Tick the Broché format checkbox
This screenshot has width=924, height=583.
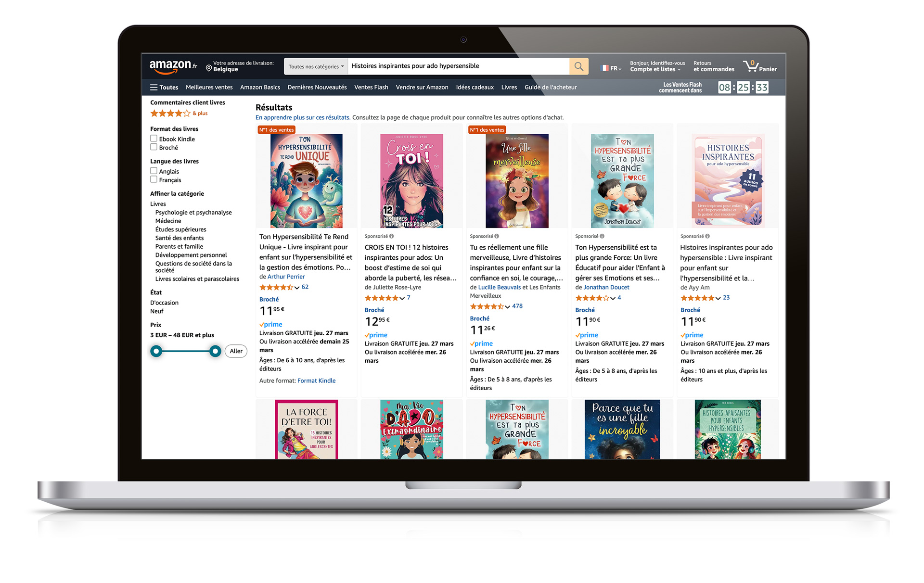click(154, 147)
